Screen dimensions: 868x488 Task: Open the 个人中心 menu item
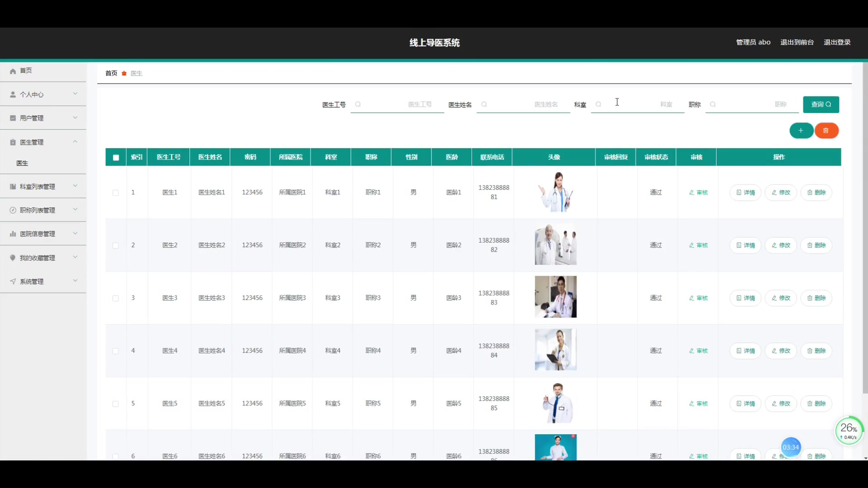point(32,94)
